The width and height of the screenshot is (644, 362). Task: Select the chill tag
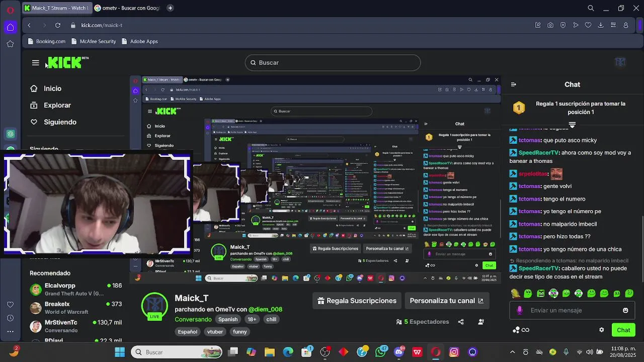tap(271, 319)
